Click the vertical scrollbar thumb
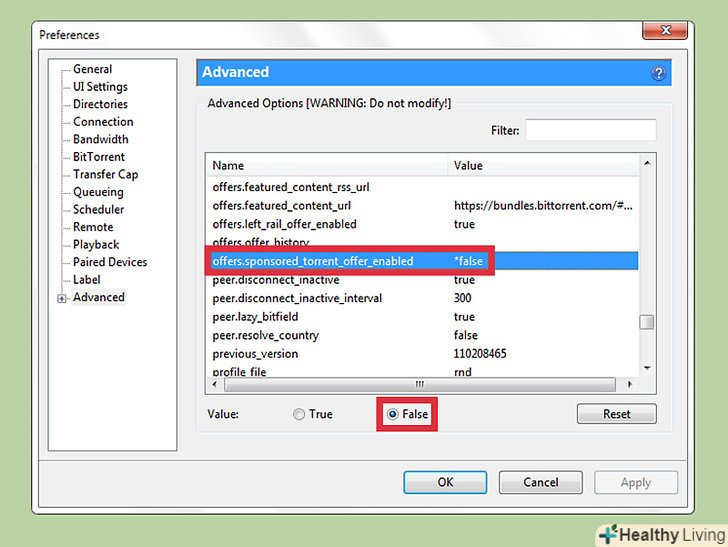 [x=647, y=322]
